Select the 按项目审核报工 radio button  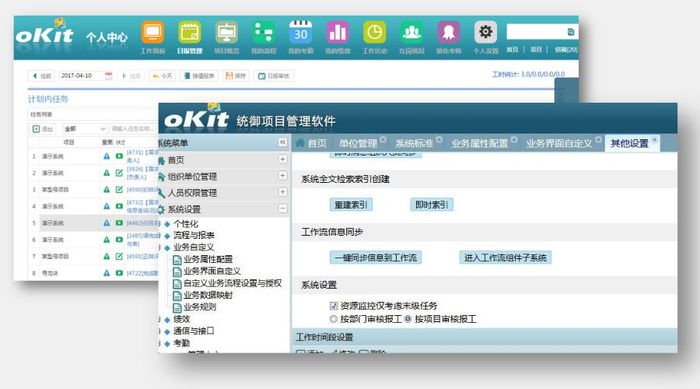pyautogui.click(x=408, y=319)
